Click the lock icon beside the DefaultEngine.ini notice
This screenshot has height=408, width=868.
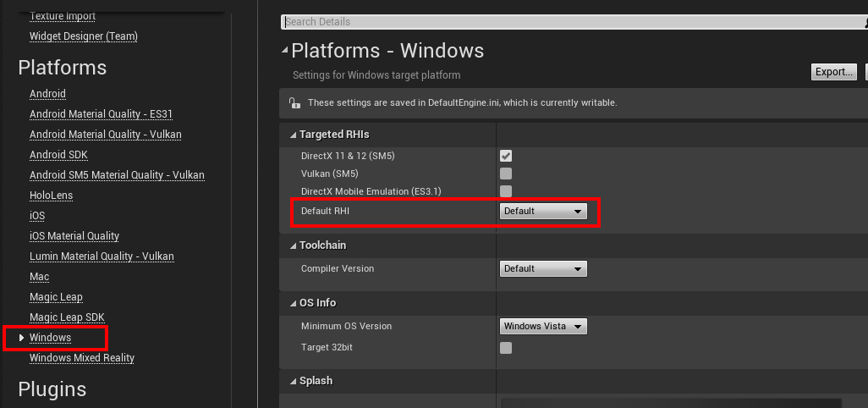[294, 102]
